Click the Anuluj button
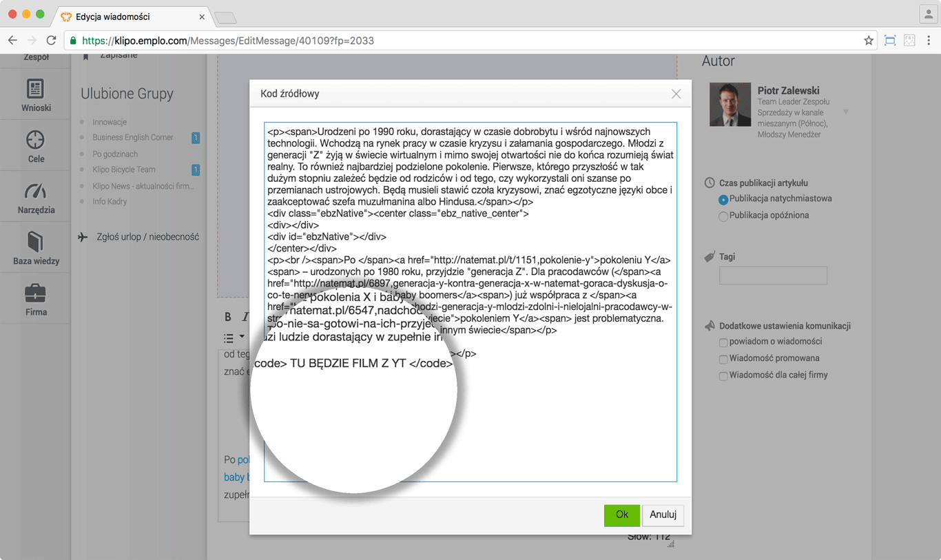Viewport: 941px width, 560px height. coord(663,515)
